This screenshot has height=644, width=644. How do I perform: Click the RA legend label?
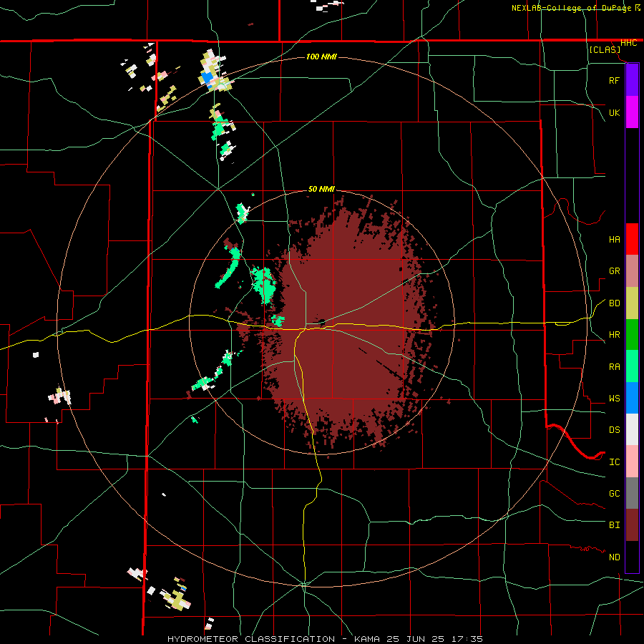point(614,366)
